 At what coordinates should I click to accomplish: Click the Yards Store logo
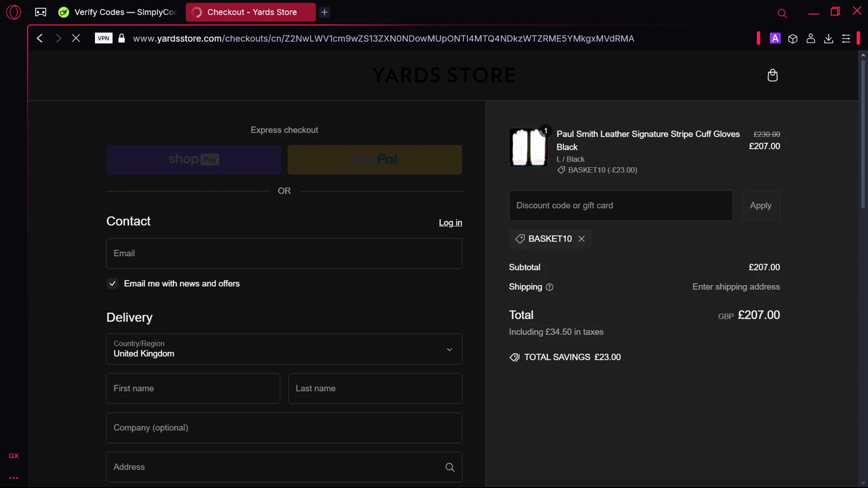(x=443, y=75)
